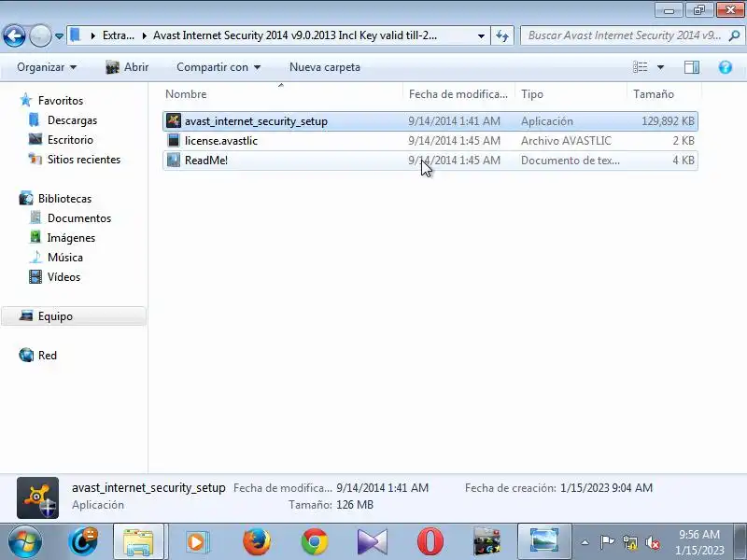Open the recent locations history dropdown
Screen dimensions: 747x560
point(59,35)
